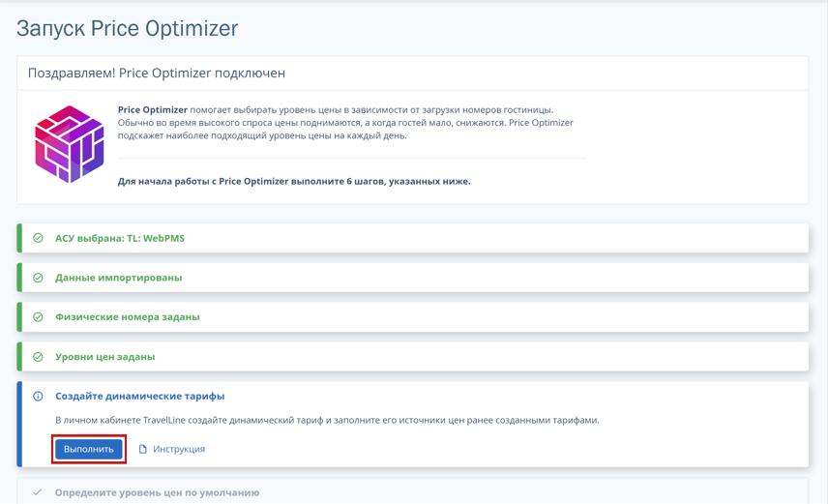Click checkmark icon next to Уровни цен заданы
Image resolution: width=828 pixels, height=504 pixels.
click(x=38, y=357)
